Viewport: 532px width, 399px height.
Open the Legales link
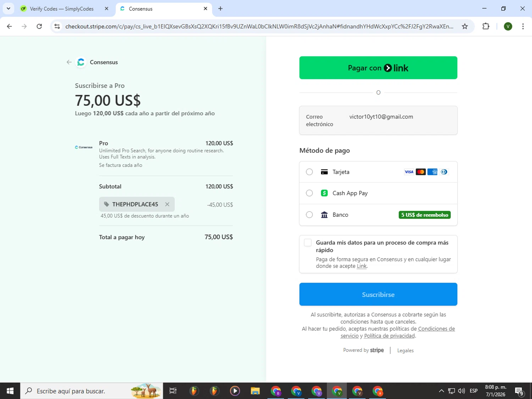pos(405,350)
